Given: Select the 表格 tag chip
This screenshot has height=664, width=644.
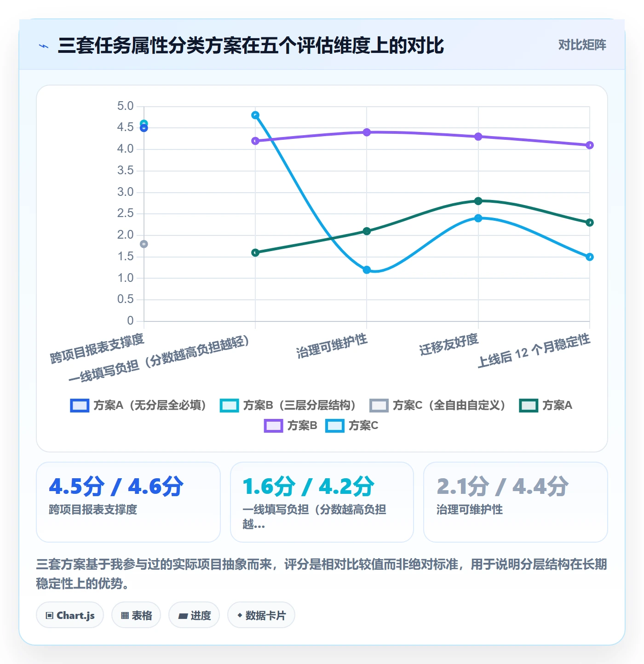Looking at the screenshot, I should 136,615.
